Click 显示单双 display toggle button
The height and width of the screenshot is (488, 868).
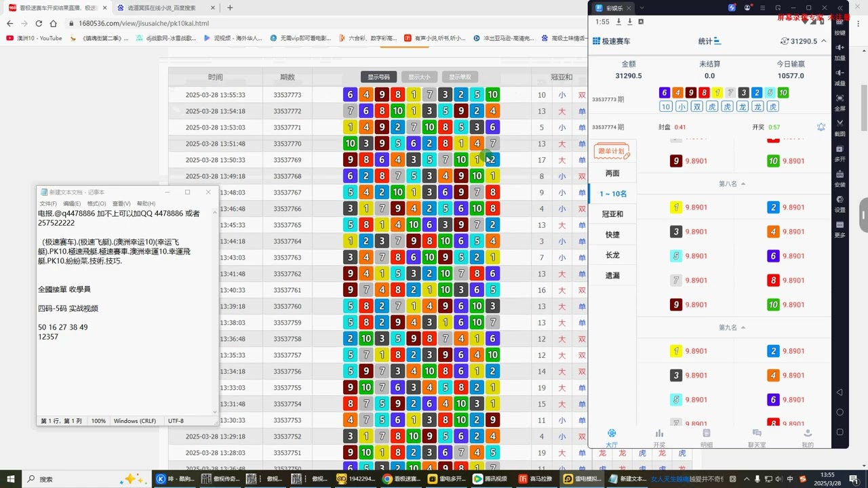[460, 77]
